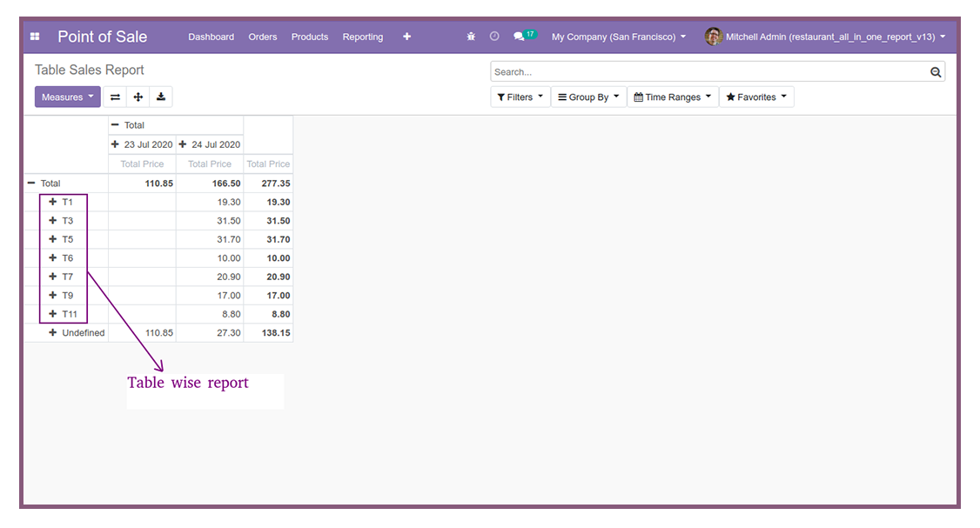Expand the 23 Jul 2020 column
980x528 pixels.
point(142,144)
